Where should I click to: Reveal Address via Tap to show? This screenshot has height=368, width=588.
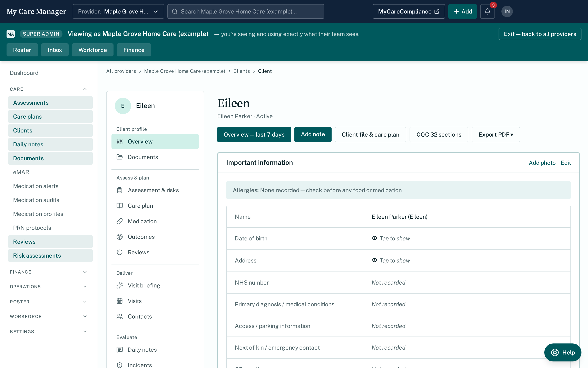coord(391,260)
